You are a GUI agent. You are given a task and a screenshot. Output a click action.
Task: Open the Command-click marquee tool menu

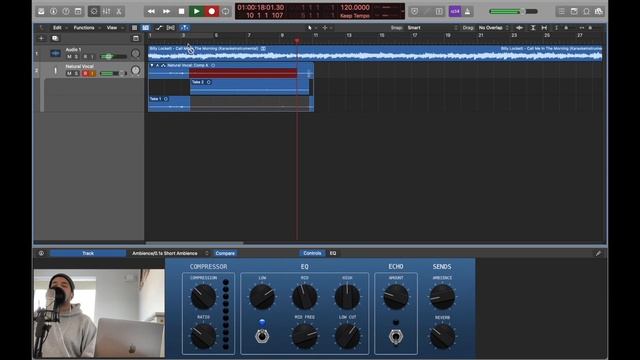coord(327,28)
